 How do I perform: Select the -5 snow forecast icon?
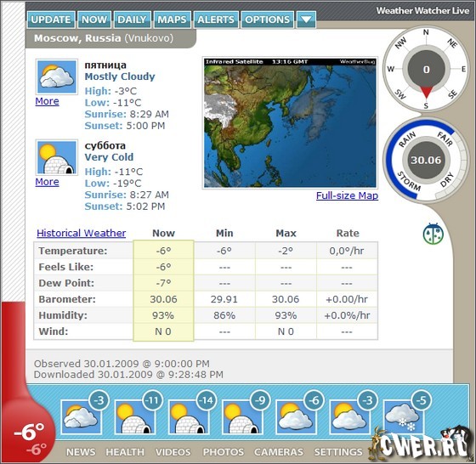coord(405,417)
